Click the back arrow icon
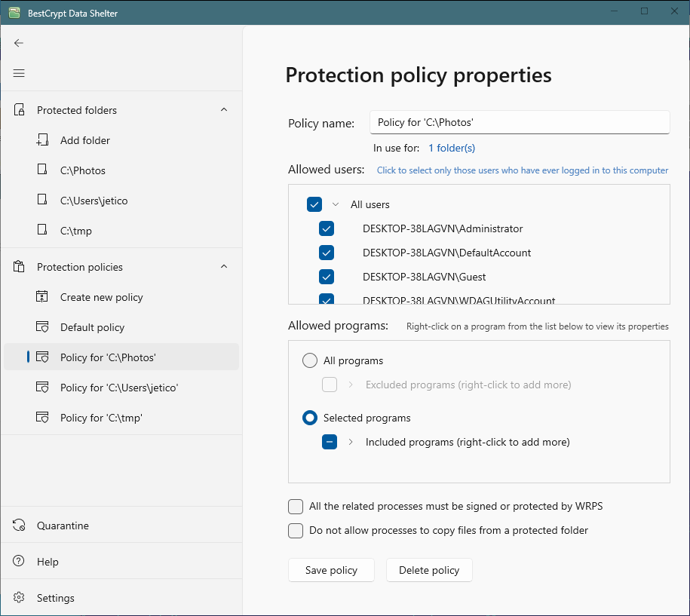The height and width of the screenshot is (616, 690). [19, 43]
